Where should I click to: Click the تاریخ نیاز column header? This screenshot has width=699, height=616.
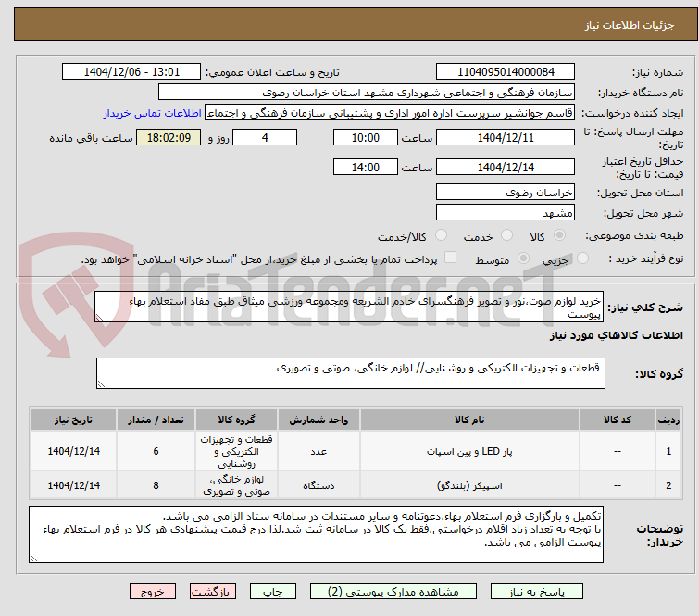point(73,420)
